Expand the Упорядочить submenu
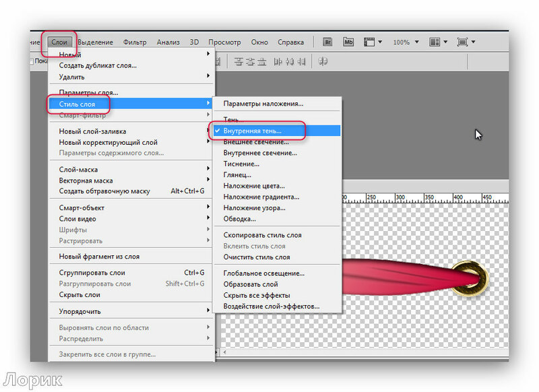Screen dimensions: 539x392 coord(131,311)
